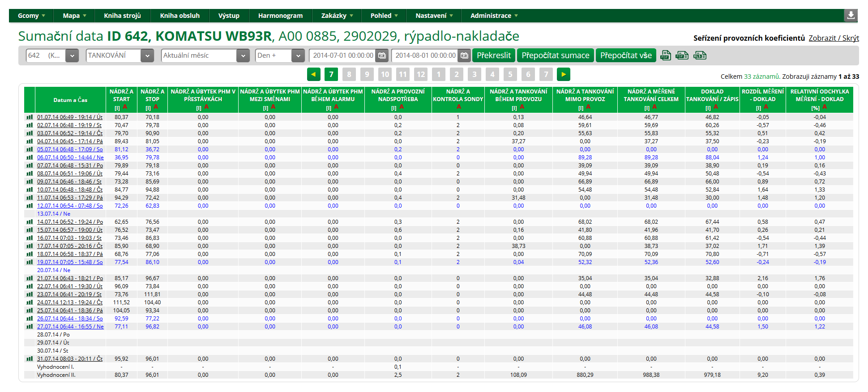The width and height of the screenshot is (868, 392).
Task: Click the download icon in the menu bar
Action: click(851, 15)
